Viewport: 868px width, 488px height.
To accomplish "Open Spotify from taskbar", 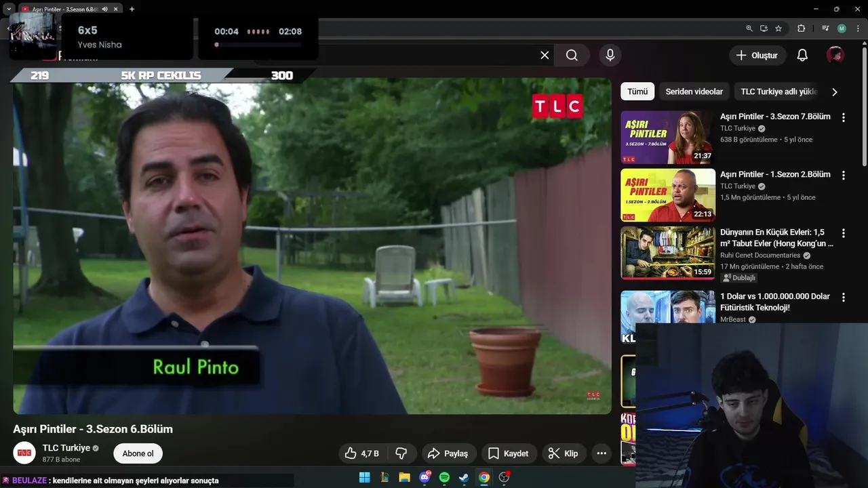I will (x=444, y=477).
